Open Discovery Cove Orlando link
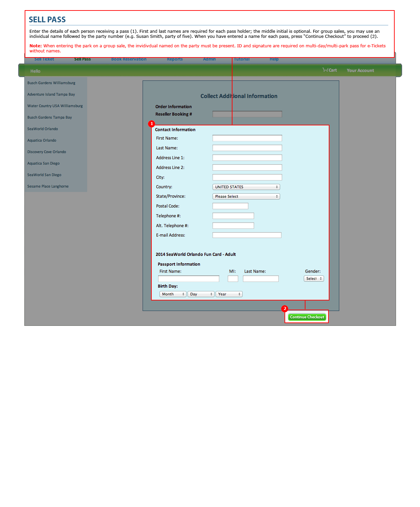This screenshot has width=420, height=507. [47, 152]
